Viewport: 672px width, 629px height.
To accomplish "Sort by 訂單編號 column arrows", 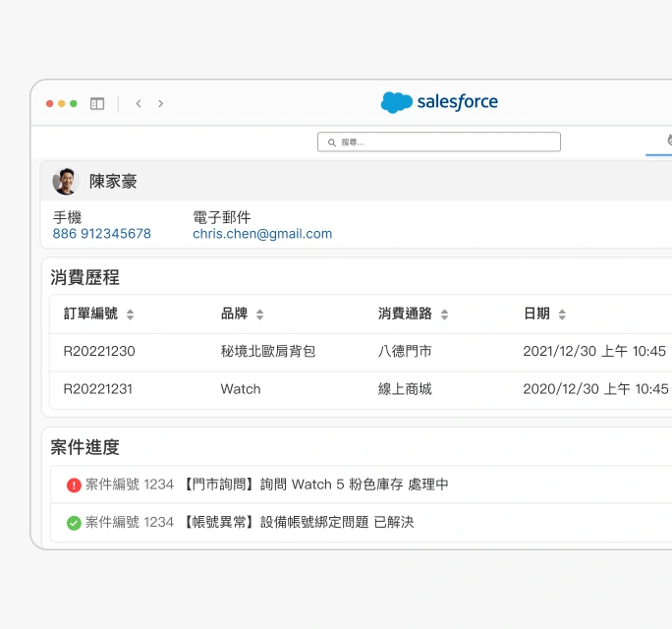I will tap(131, 314).
